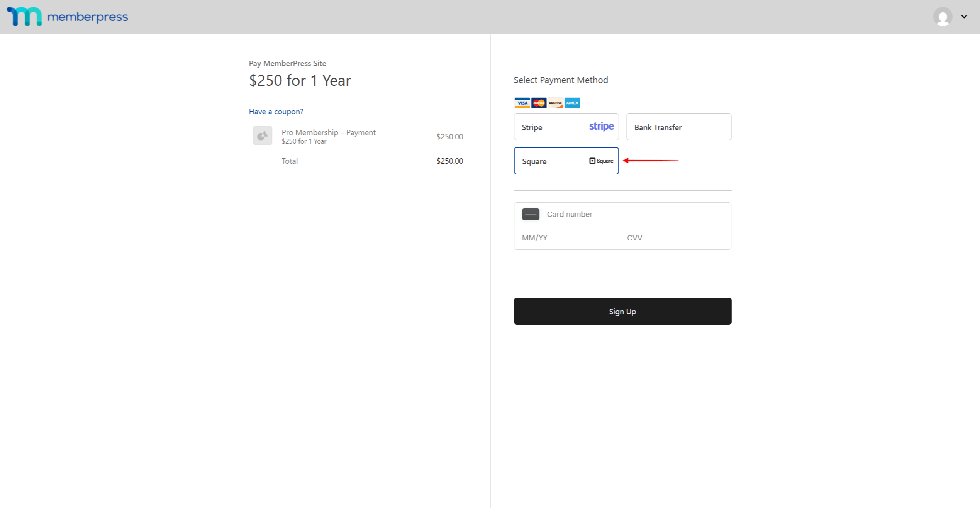Expand the account dropdown chevron
Viewport: 980px width, 508px height.
click(x=964, y=17)
